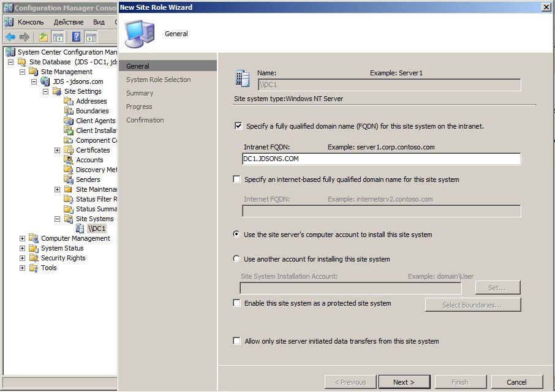Viewport: 555px width, 392px height.
Task: Click the Name field showing \\DC1
Action: (390, 85)
